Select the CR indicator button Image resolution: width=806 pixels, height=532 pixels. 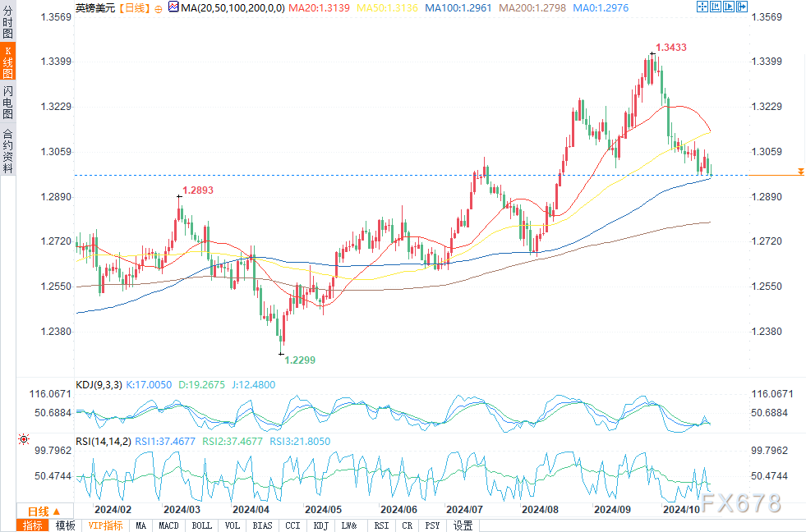[x=408, y=525]
